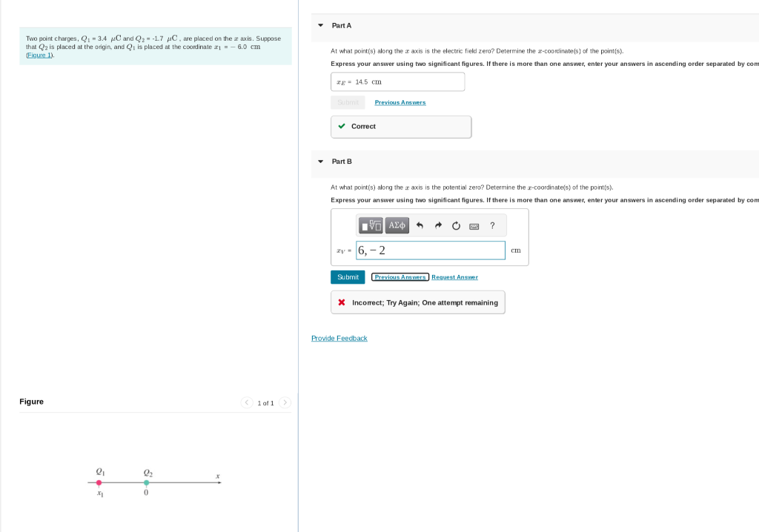Click the previous figure navigation arrow
759x532 pixels.
[246, 402]
